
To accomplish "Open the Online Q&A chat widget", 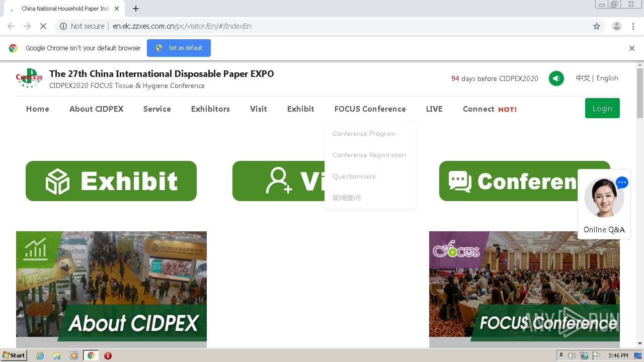I will point(604,204).
